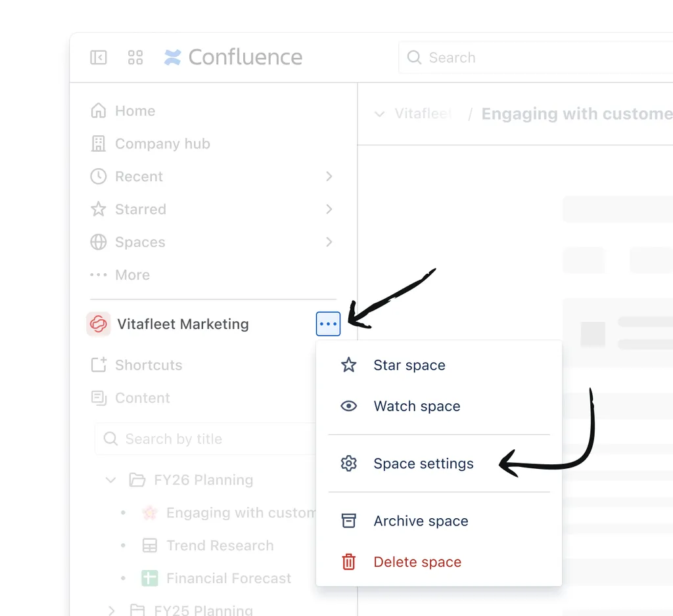Open the Trend Research page

pos(220,546)
